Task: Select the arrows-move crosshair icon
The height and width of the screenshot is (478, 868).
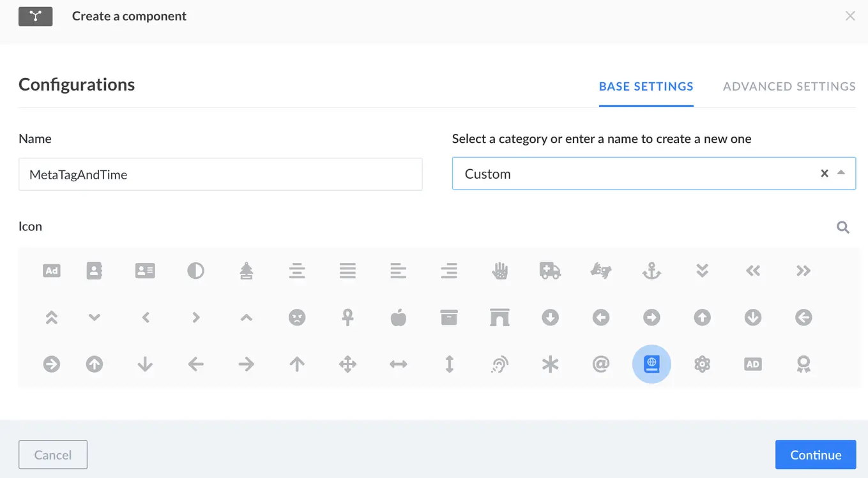Action: [347, 364]
